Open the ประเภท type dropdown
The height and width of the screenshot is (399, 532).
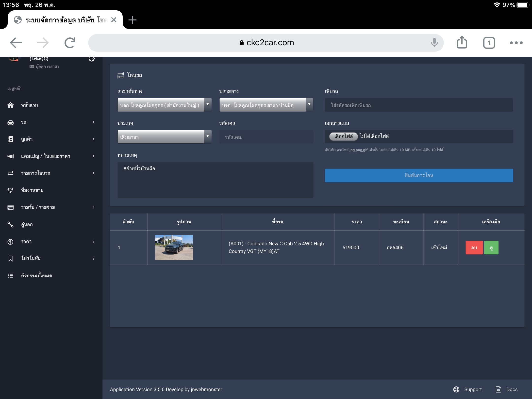(164, 137)
